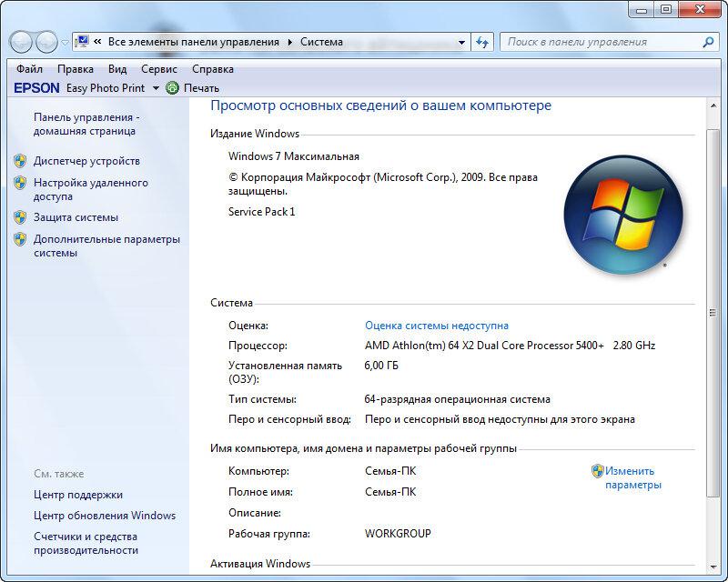Click shield icon beside 'Дополнительные параметры системы'
Image resolution: width=728 pixels, height=582 pixels.
[x=20, y=239]
